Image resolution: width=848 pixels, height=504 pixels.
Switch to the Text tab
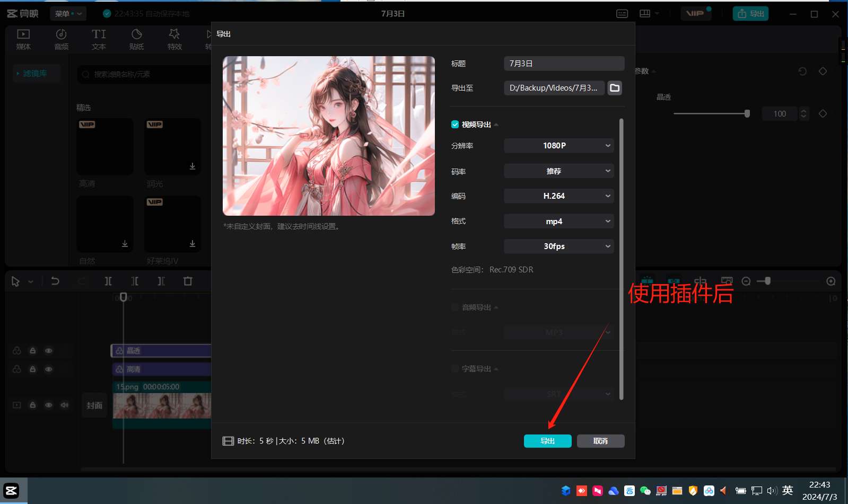coord(99,39)
